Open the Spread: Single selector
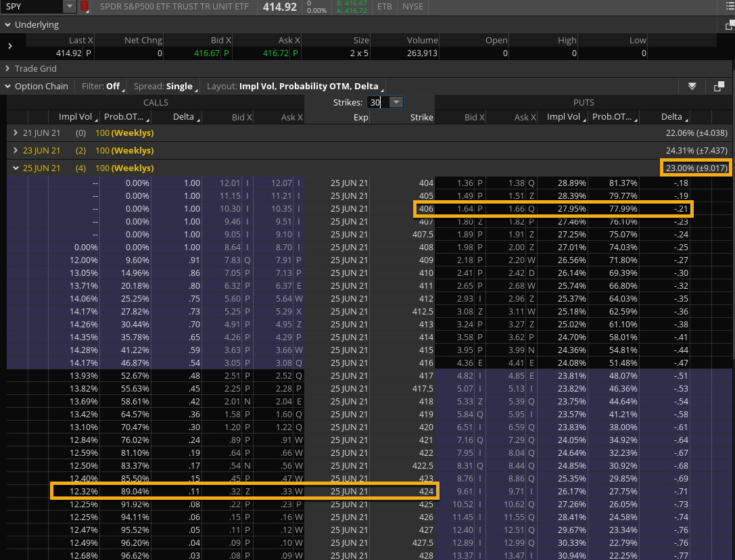The height and width of the screenshot is (560, 735). pos(164,87)
